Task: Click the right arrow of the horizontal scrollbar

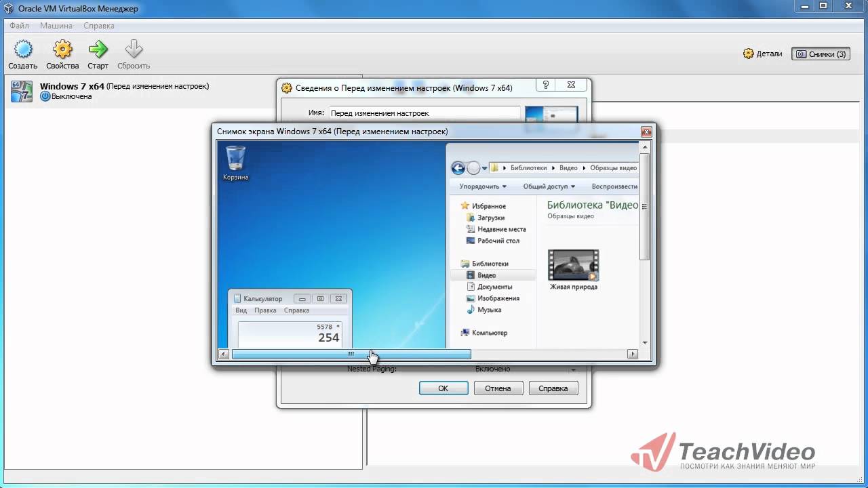Action: click(633, 354)
